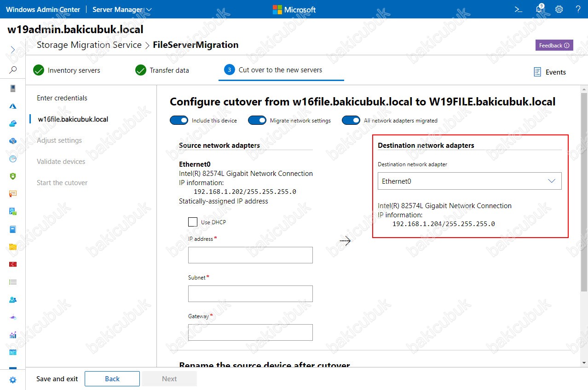Select Start the cutover in left navigation
Screen dimensions: 588x390
(62, 183)
